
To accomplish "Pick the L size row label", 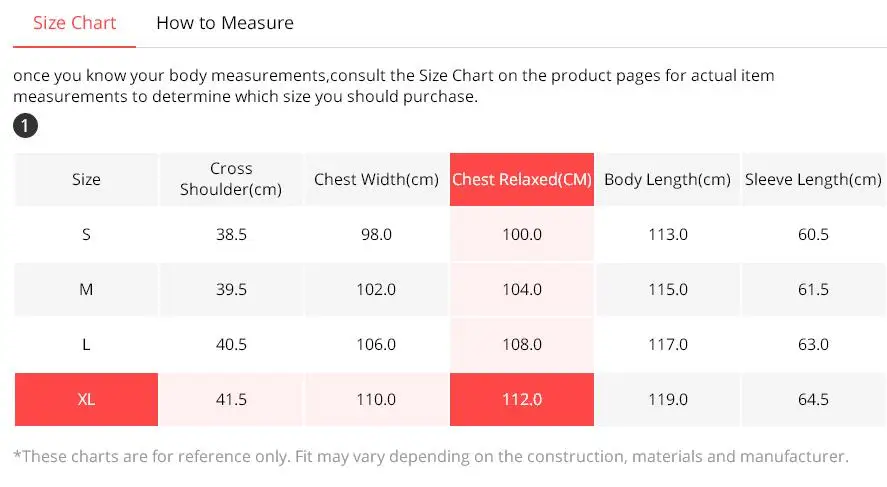I will pos(86,345).
